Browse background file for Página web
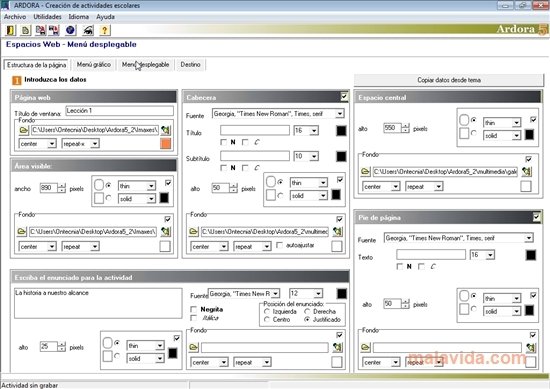 [x=24, y=130]
